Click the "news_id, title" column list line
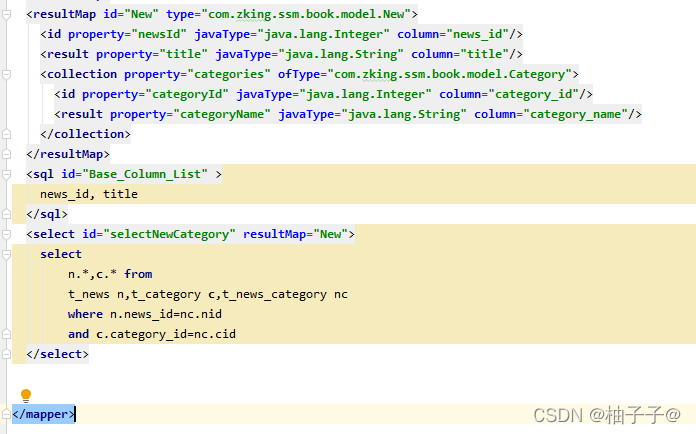The width and height of the screenshot is (696, 434). (89, 194)
